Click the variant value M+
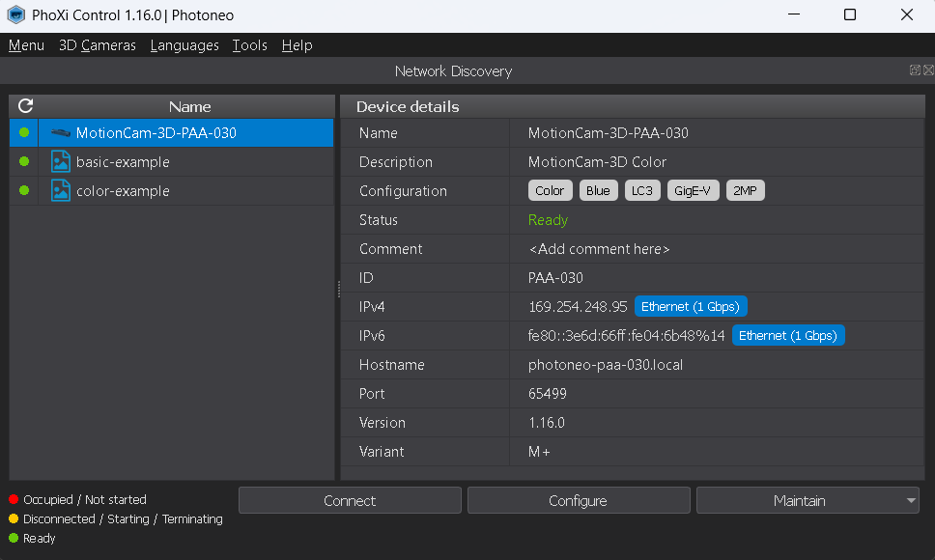 coord(539,452)
